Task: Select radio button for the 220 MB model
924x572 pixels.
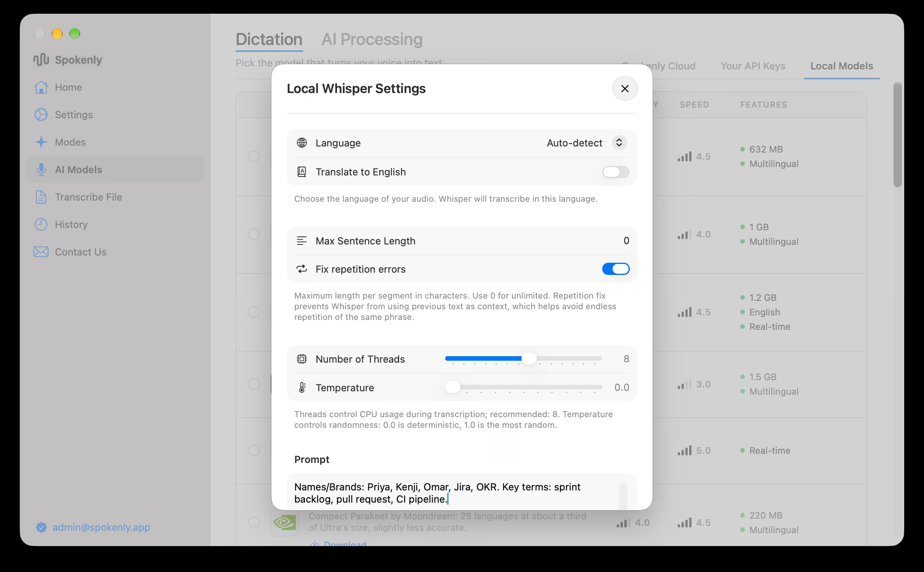Action: [254, 522]
